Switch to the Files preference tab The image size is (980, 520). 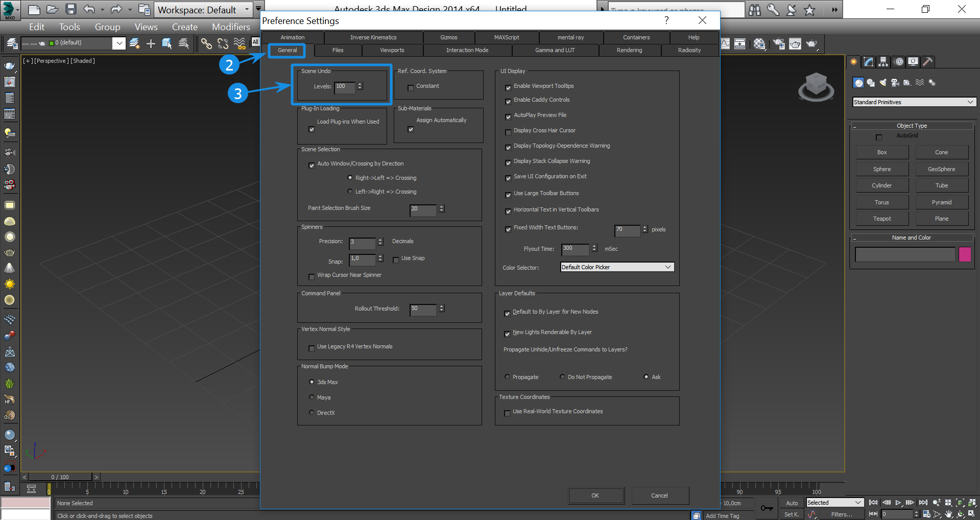338,50
